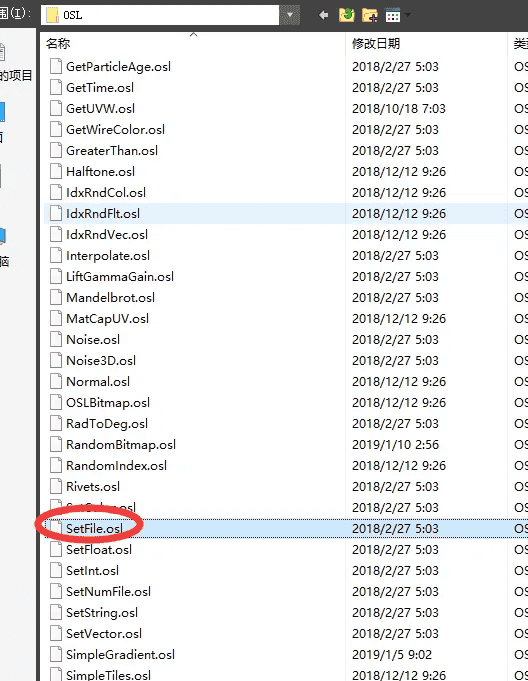Click the file icon beside Mandelbrot.osl
Viewport: 528px width, 681px height.
click(56, 298)
